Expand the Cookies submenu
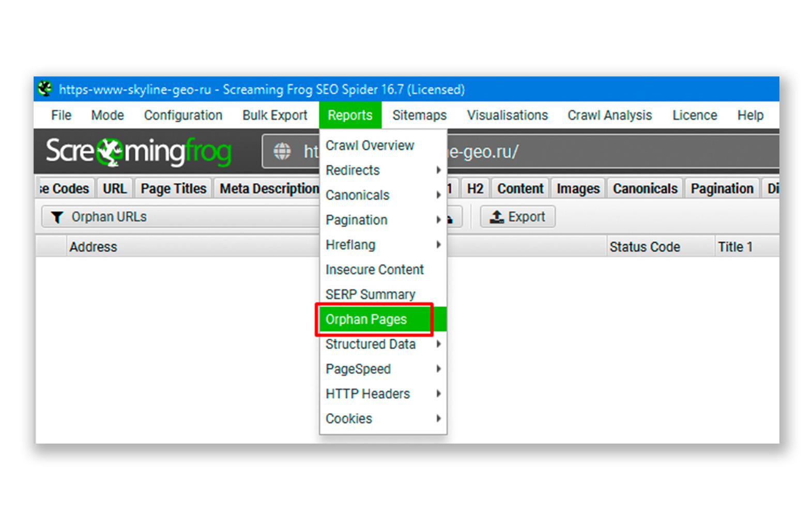The image size is (812, 519). coord(383,418)
